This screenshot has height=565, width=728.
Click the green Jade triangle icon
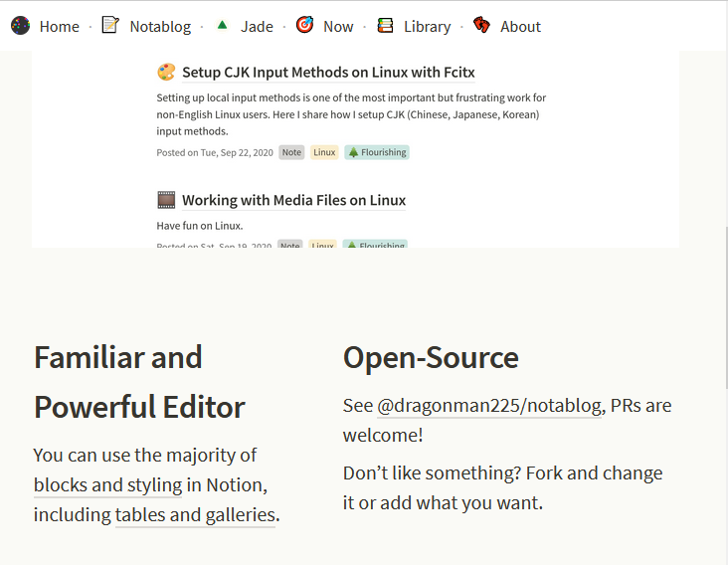point(222,26)
